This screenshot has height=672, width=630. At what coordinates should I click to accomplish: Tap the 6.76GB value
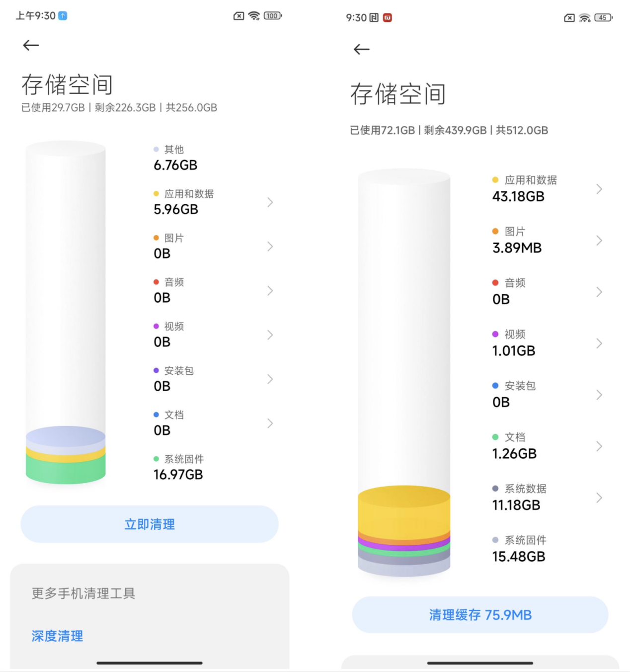pos(175,165)
